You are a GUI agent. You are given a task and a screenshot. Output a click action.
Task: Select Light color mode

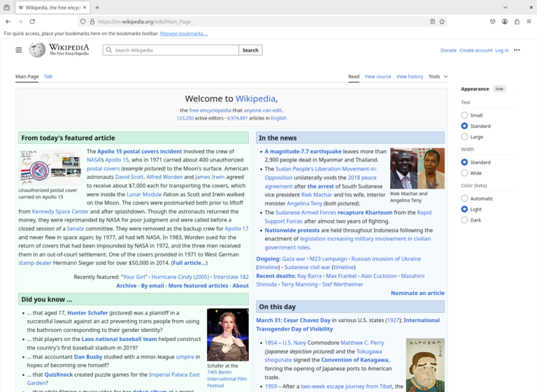coord(464,209)
